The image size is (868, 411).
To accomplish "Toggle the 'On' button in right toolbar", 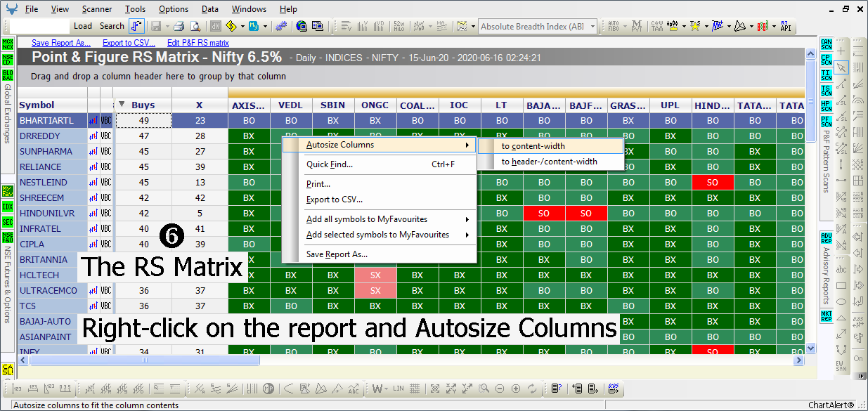I will pyautogui.click(x=858, y=358).
